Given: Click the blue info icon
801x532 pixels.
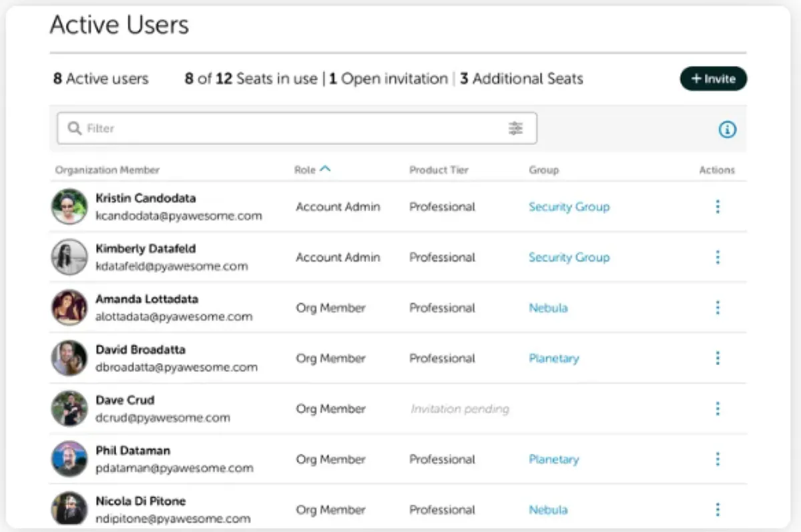Looking at the screenshot, I should click(x=727, y=129).
